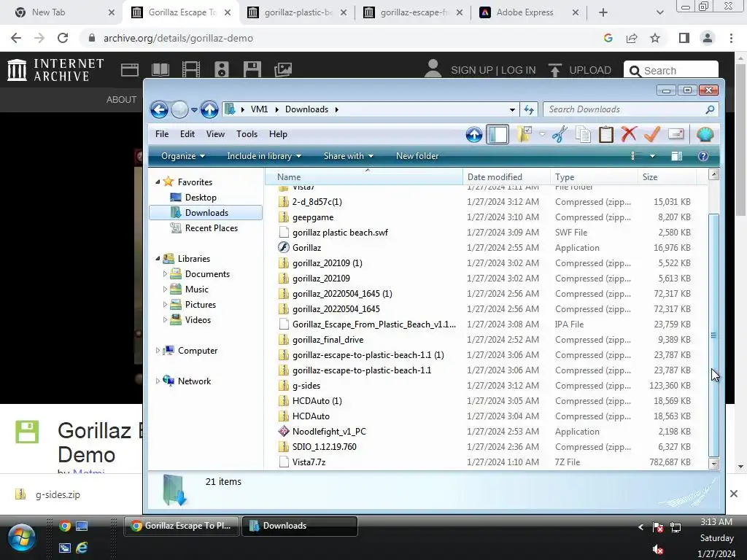Image resolution: width=747 pixels, height=560 pixels.
Task: Click the Copy pages toolbar icon
Action: [583, 134]
